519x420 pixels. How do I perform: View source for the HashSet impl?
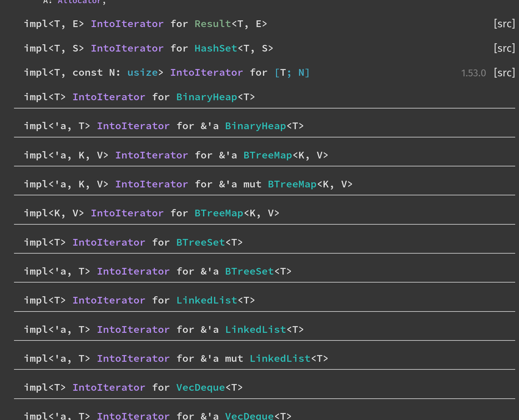tap(504, 48)
